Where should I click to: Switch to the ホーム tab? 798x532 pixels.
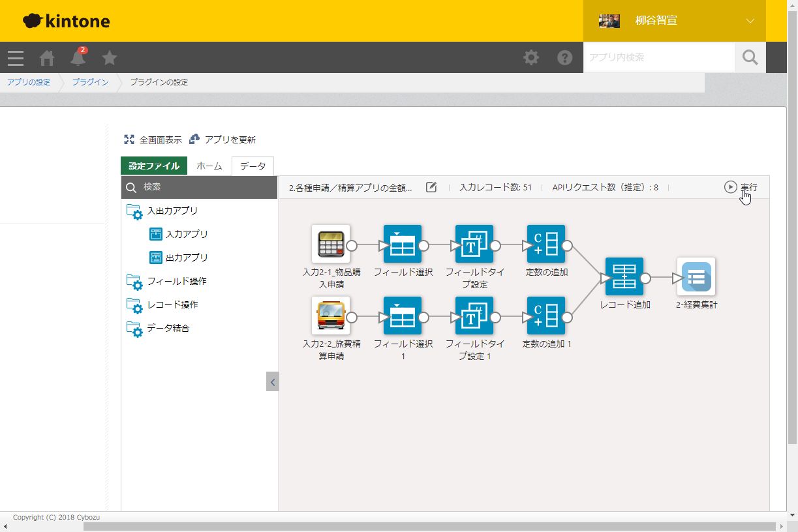209,166
